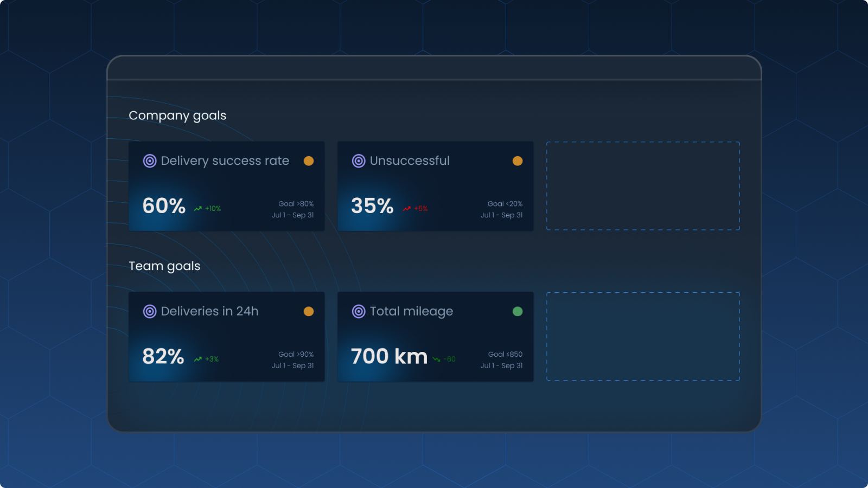Viewport: 868px width, 488px height.
Task: Click the Company goals section heading
Action: [177, 115]
